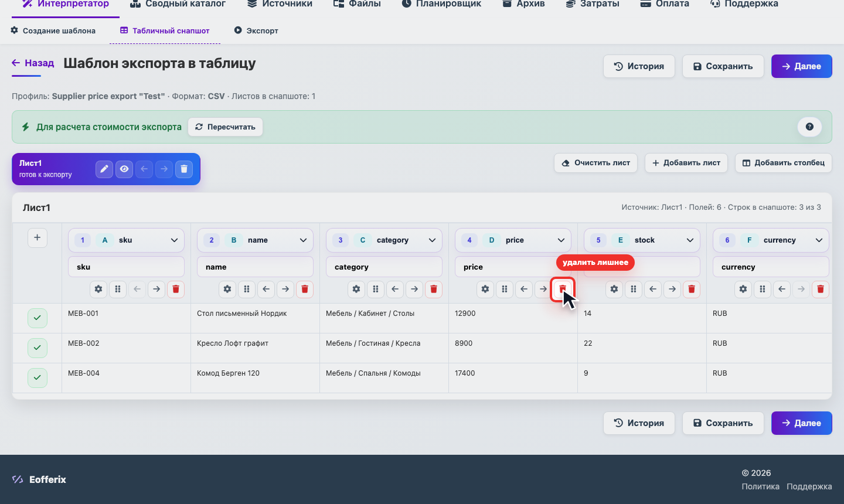Delete Лист1 sheet using trash icon
This screenshot has height=504, width=844.
(x=184, y=169)
